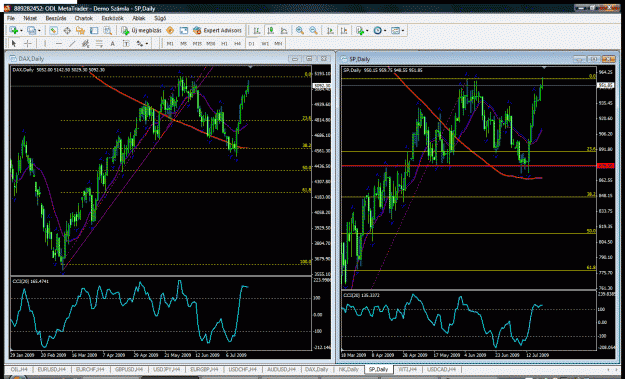Switch timeframe to M15

pyautogui.click(x=197, y=43)
